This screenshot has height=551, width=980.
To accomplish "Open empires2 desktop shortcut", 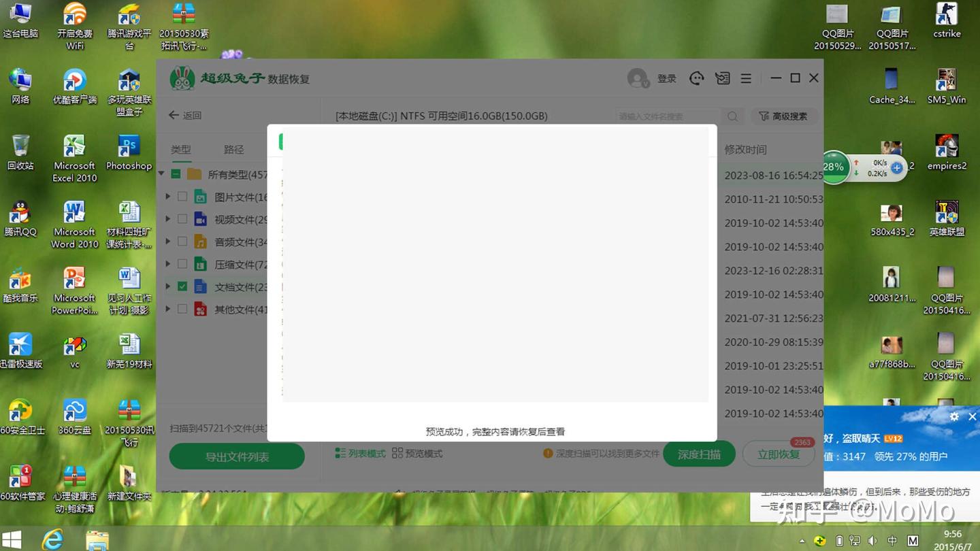I will (947, 152).
